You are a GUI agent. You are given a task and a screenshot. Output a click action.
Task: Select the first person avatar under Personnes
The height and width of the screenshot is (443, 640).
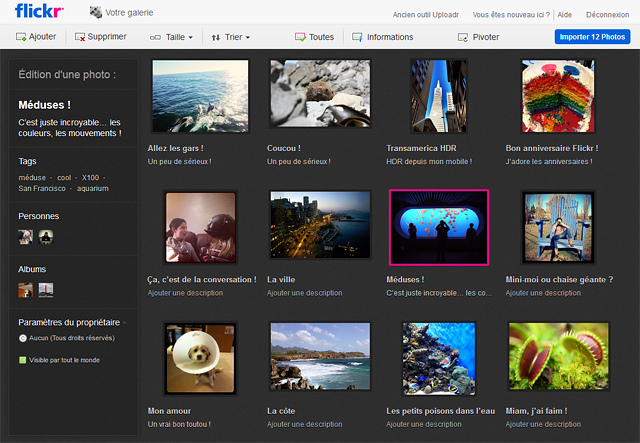26,236
